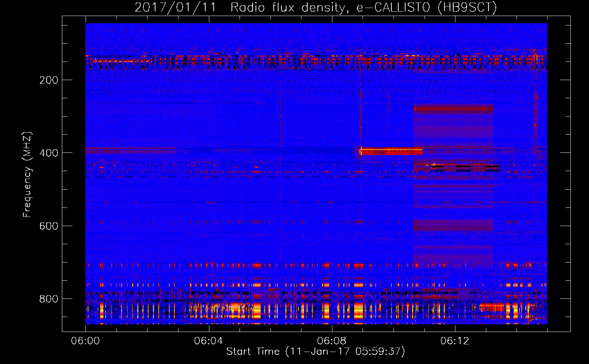Click the red emission band near 280 MHz
Viewport: 589px width, 364px height.
(453, 109)
